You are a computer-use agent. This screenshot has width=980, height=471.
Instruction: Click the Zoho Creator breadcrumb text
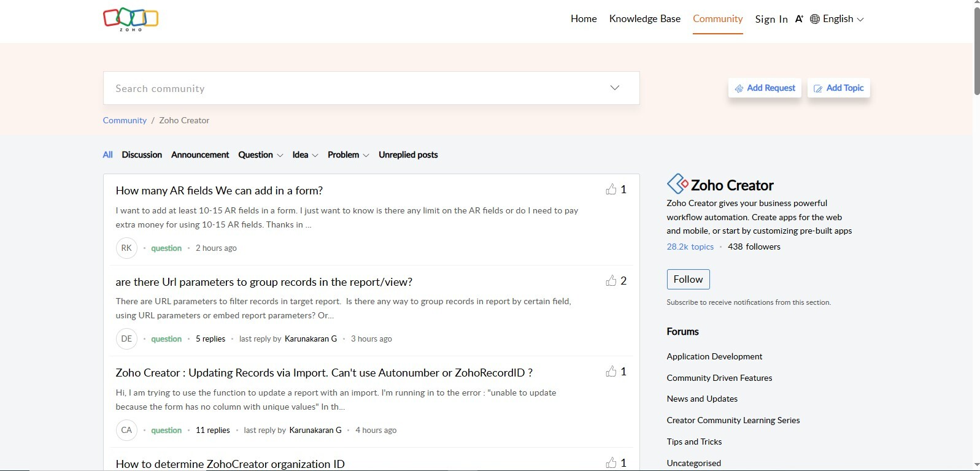184,120
